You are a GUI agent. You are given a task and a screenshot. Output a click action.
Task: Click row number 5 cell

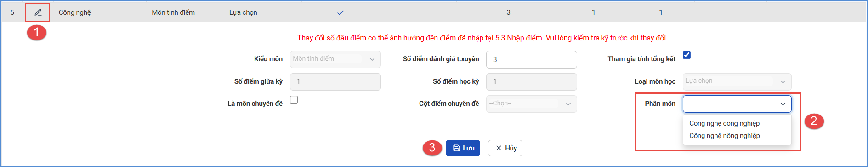click(12, 12)
